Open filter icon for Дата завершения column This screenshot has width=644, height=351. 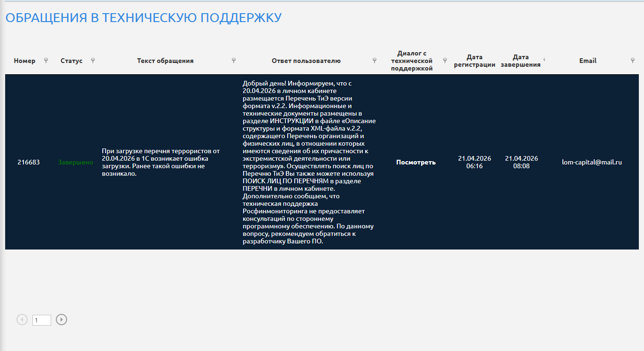point(544,60)
